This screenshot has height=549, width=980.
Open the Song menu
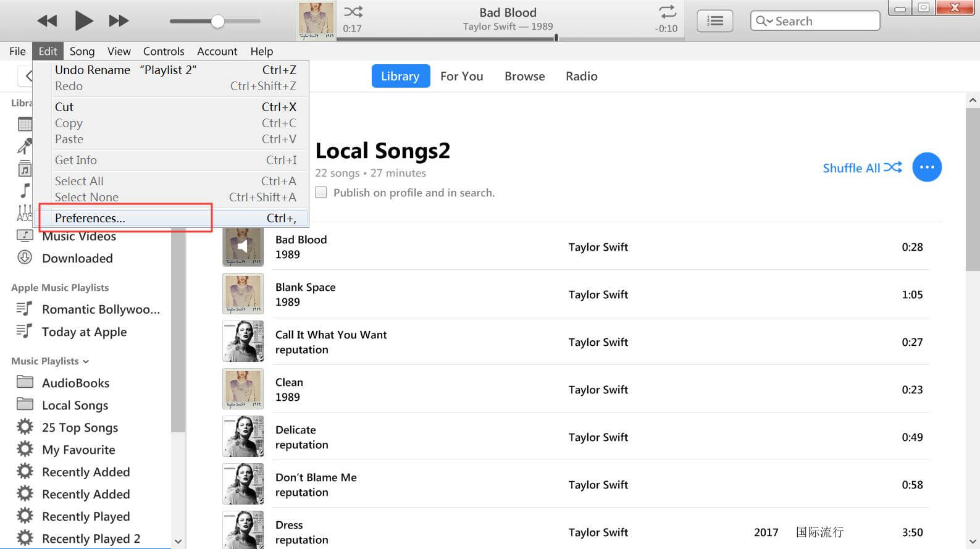point(82,51)
